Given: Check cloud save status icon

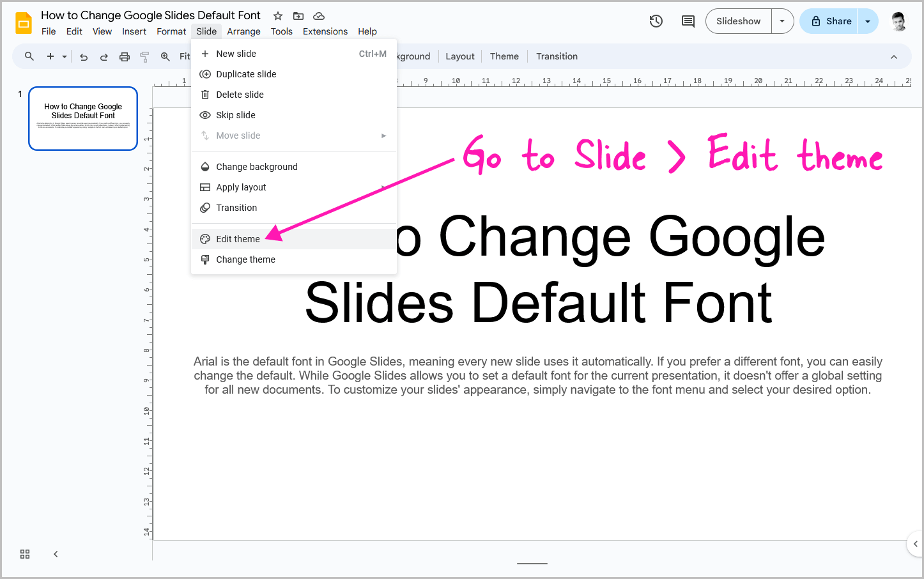Looking at the screenshot, I should pos(319,16).
